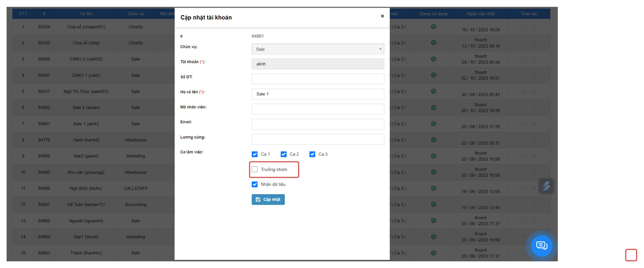Click the Mã nhân viên input field
Image resolution: width=644 pixels, height=268 pixels.
click(x=317, y=109)
